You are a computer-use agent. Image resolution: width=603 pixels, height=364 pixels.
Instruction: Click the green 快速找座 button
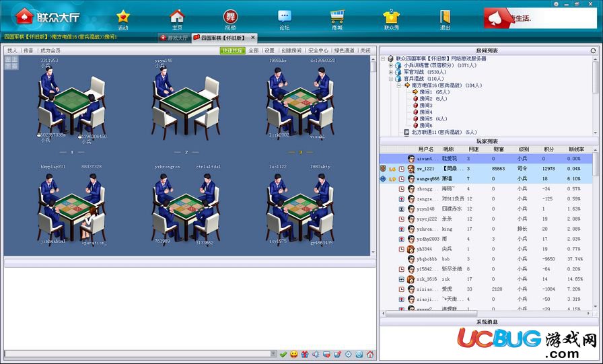[232, 50]
